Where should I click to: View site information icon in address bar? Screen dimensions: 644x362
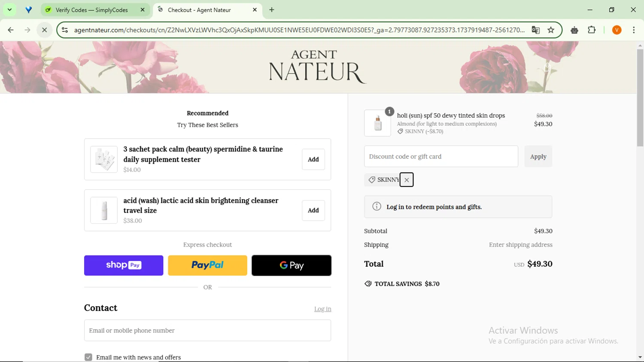pyautogui.click(x=65, y=30)
